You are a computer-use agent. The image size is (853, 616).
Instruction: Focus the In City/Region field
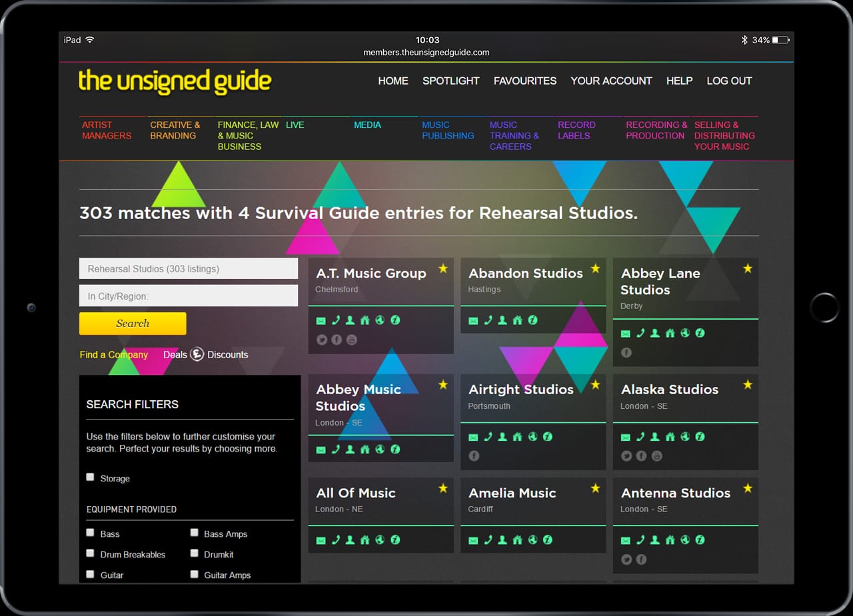click(189, 296)
